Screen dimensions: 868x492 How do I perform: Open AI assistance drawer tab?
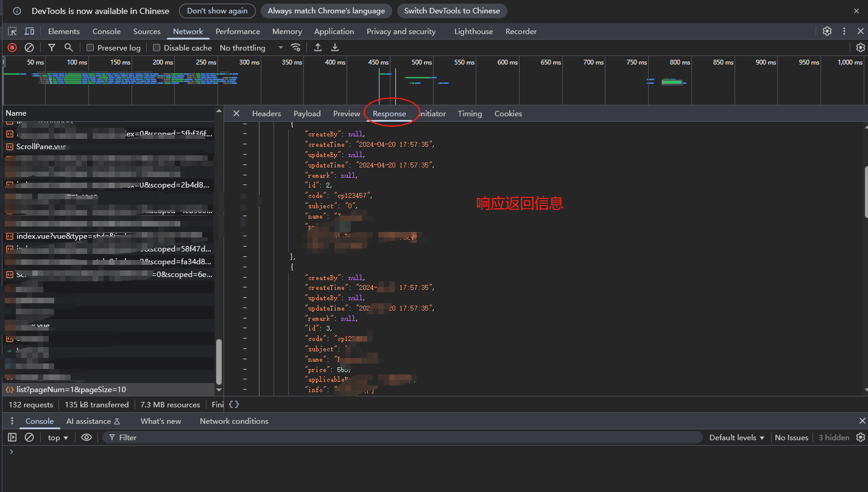pyautogui.click(x=93, y=421)
